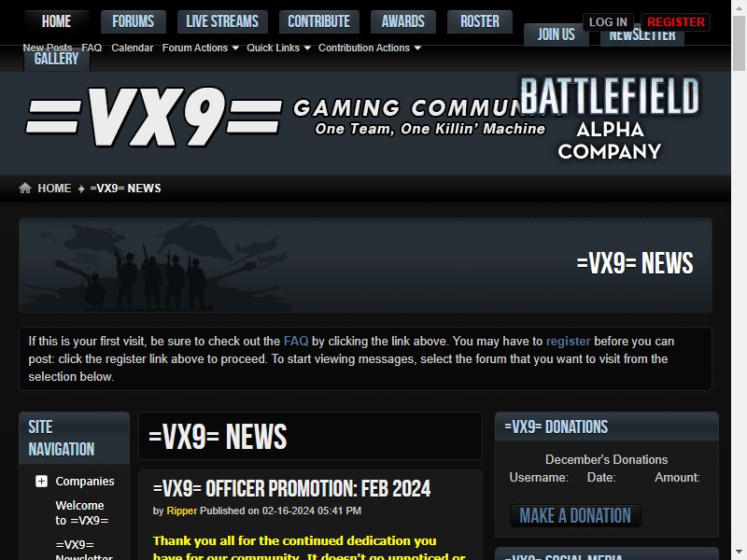Viewport: 747px width, 560px height.
Task: Click the December's Donations text
Action: [x=606, y=459]
